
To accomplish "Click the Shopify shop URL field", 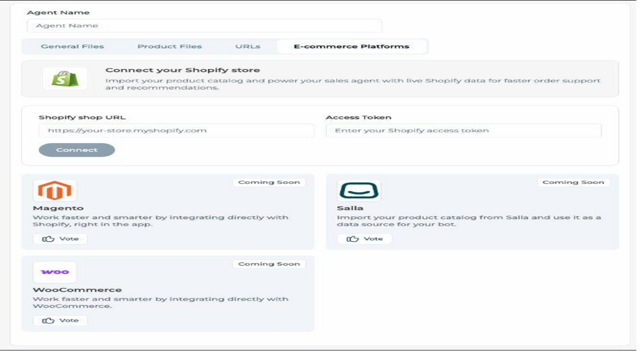I will (x=177, y=130).
